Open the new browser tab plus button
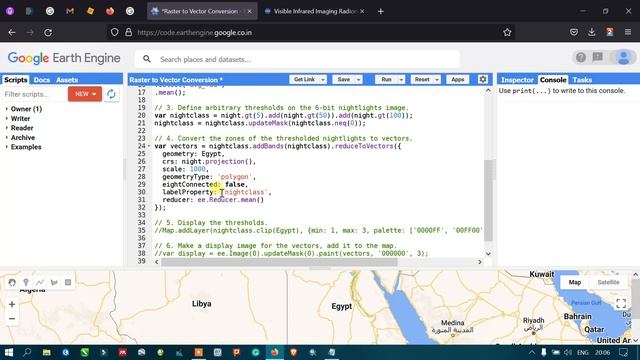Image resolution: width=640 pixels, height=360 pixels. (x=380, y=11)
